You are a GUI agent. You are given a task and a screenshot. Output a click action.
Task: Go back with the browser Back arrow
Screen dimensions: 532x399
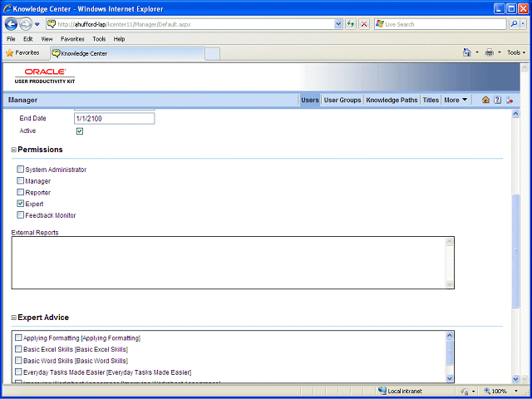click(x=11, y=24)
